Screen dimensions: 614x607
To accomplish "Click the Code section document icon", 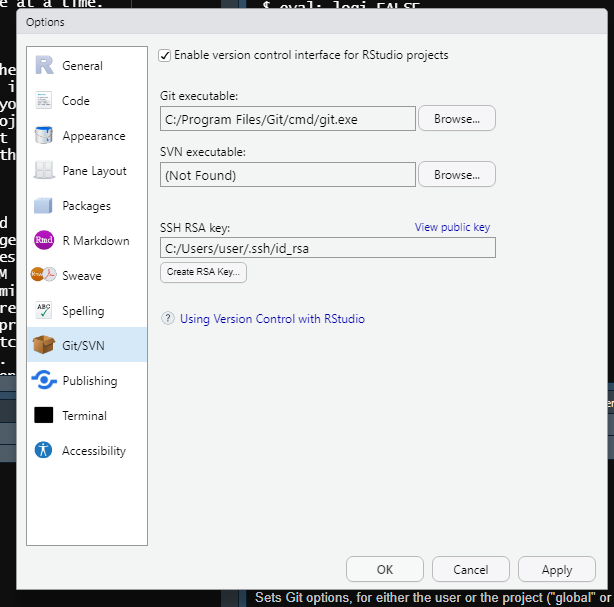I will pyautogui.click(x=43, y=100).
